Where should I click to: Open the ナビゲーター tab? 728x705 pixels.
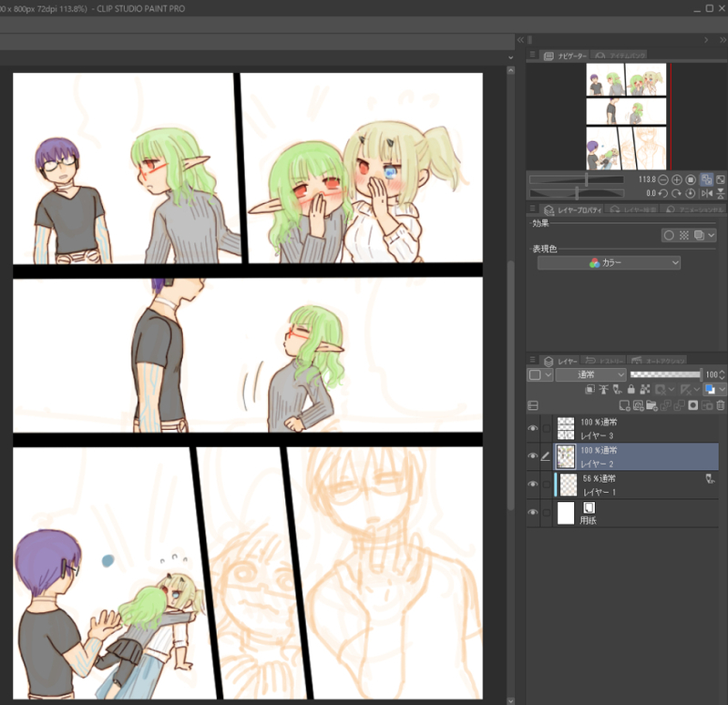click(x=566, y=56)
